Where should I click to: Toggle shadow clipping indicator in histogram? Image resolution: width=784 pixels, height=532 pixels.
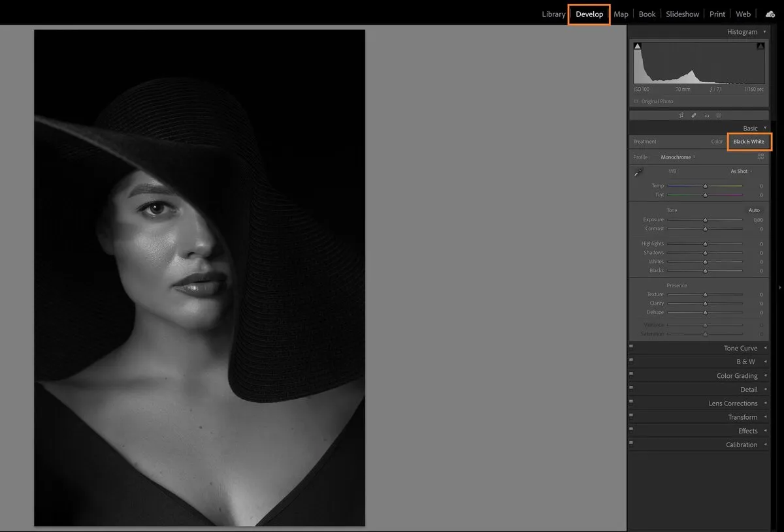click(x=638, y=46)
